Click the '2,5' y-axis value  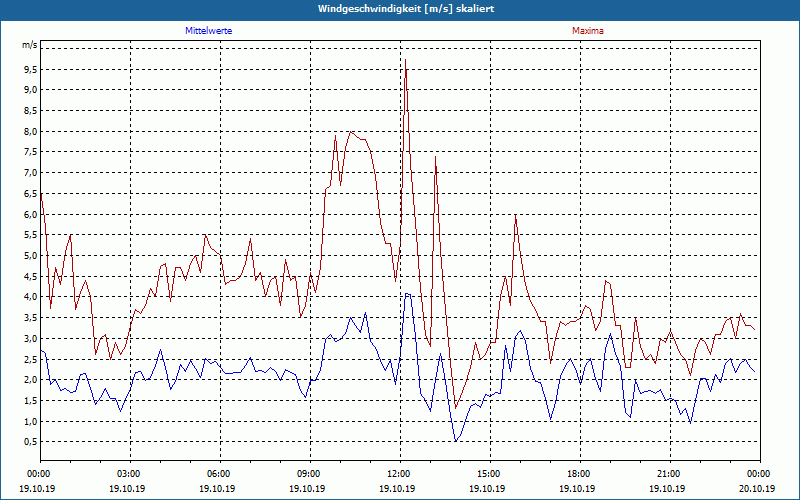pyautogui.click(x=31, y=359)
